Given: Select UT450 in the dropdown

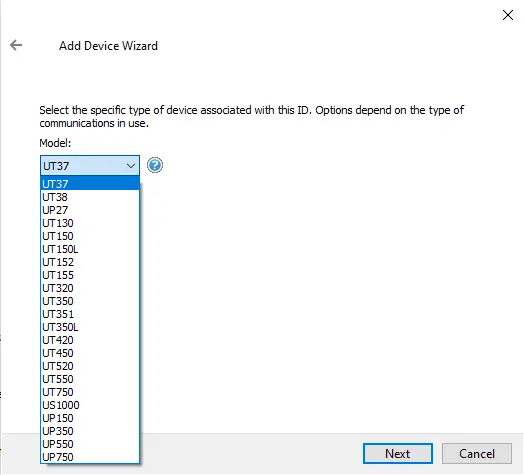Looking at the screenshot, I should [90, 353].
